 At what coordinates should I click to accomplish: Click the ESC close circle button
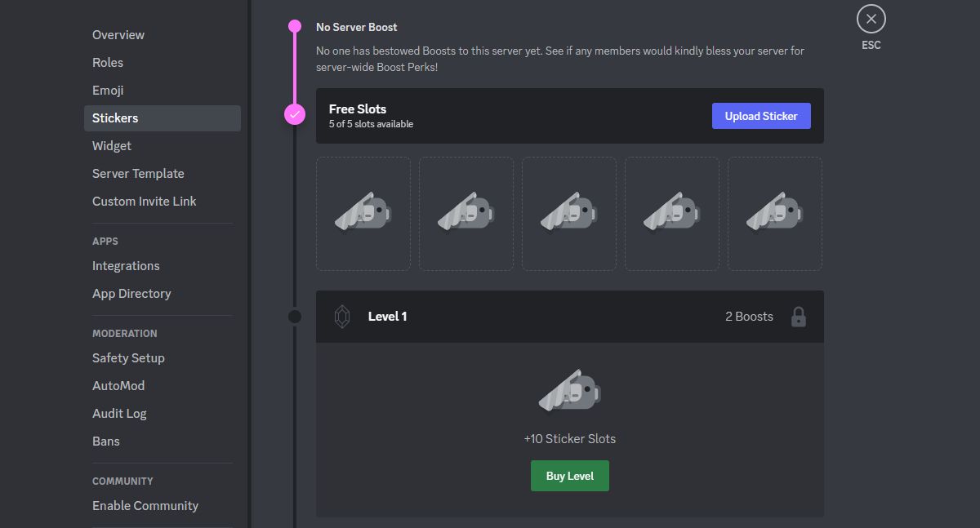[x=871, y=18]
